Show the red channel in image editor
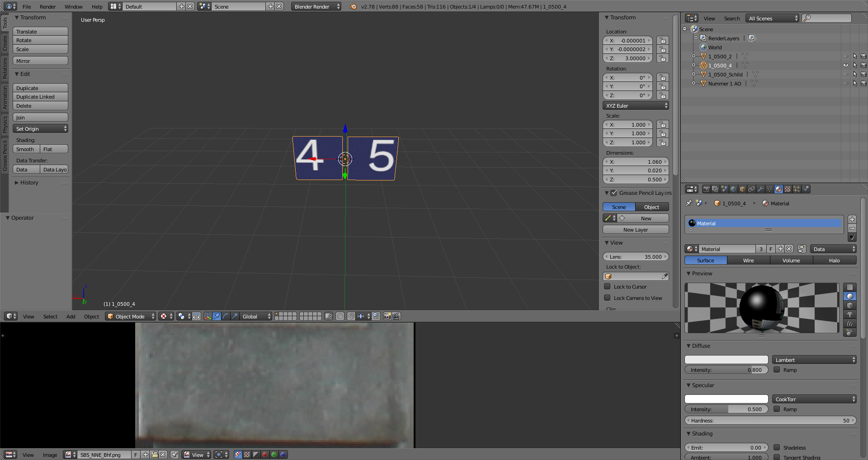Screen dimensions: 868x460 (x=265, y=455)
